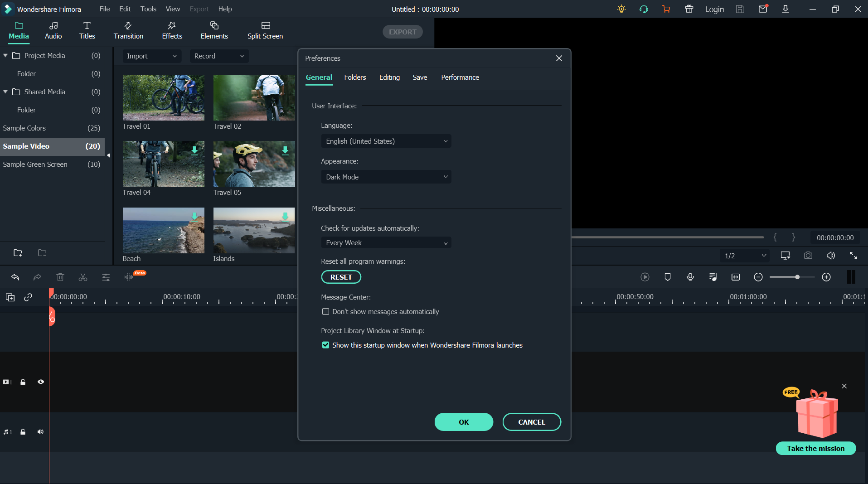Open the Check for updates frequency dropdown
The image size is (868, 484).
[385, 242]
